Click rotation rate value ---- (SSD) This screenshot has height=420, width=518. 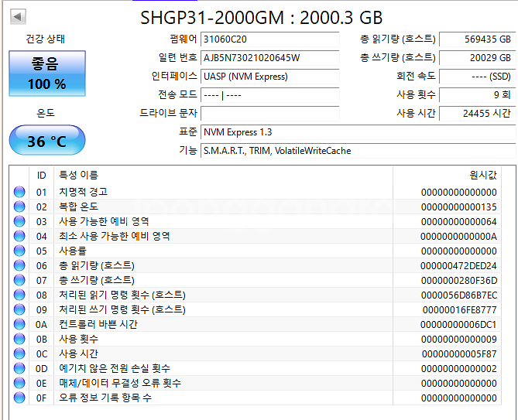tap(478, 77)
